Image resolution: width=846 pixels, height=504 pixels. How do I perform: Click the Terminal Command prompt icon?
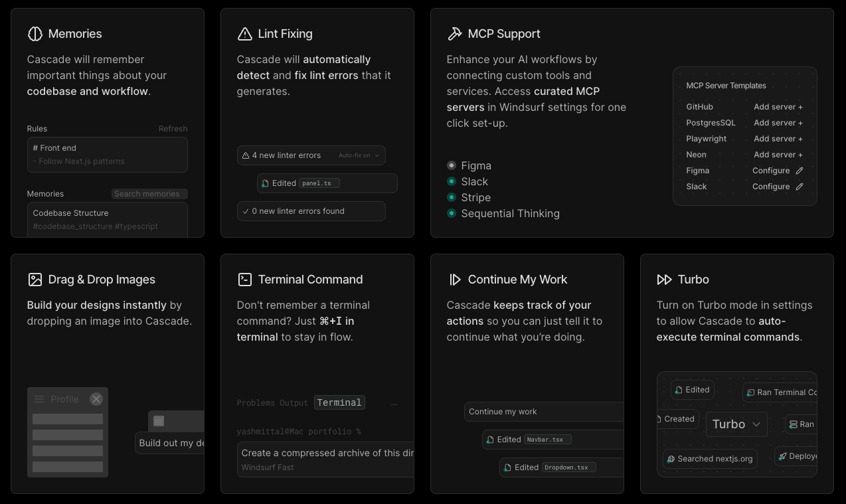pyautogui.click(x=244, y=280)
